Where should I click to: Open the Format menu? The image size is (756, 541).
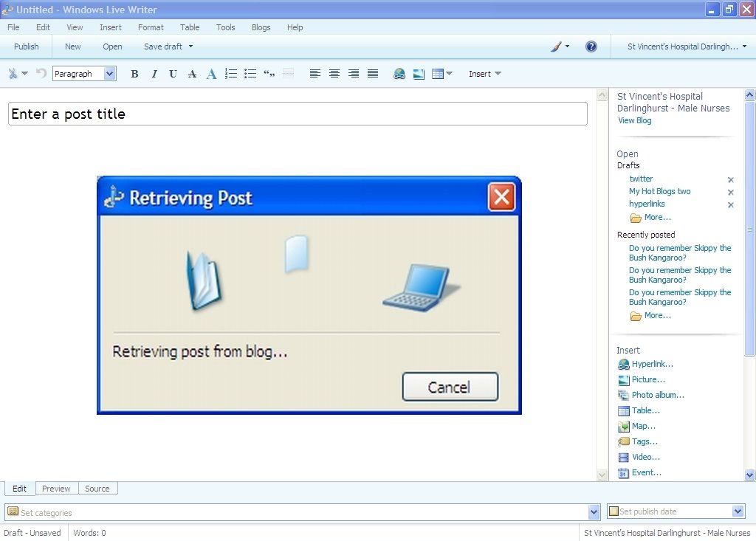(x=151, y=27)
